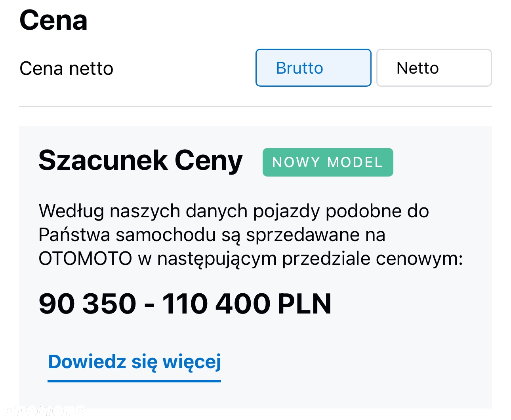The image size is (511, 420).
Task: Click the word OTOMOTO in the description
Action: point(85,258)
